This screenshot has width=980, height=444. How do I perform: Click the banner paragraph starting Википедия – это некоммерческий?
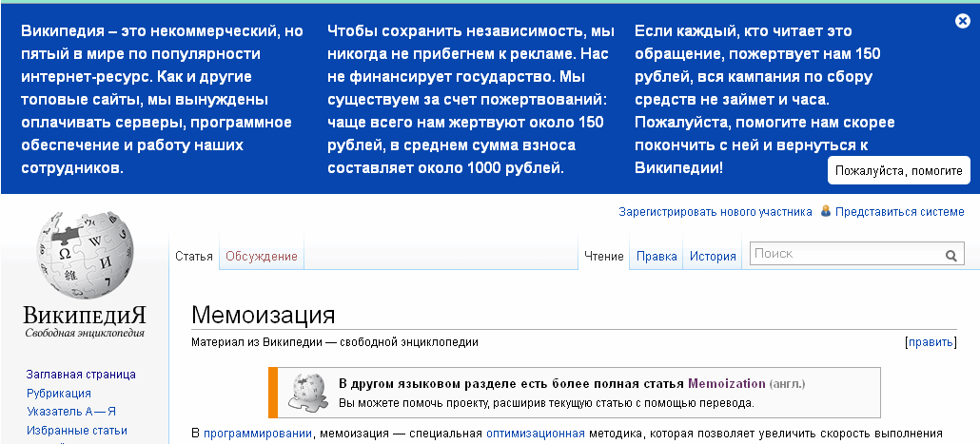click(163, 99)
